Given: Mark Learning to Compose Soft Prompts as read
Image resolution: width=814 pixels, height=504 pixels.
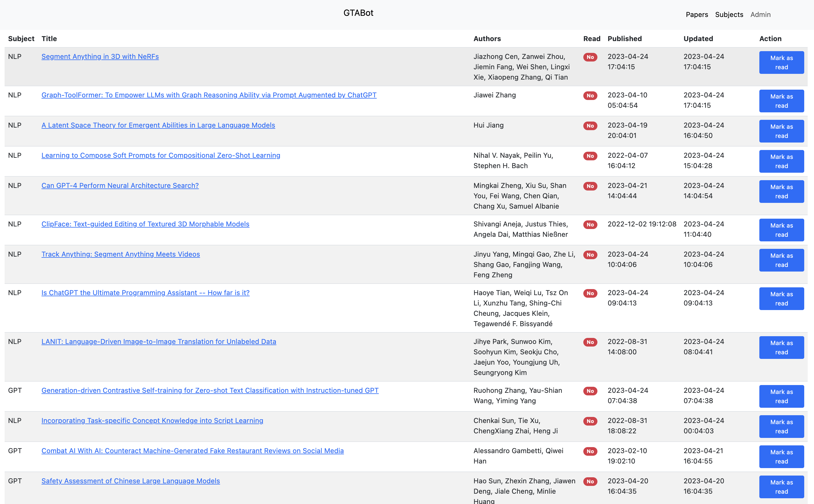Looking at the screenshot, I should 781,161.
